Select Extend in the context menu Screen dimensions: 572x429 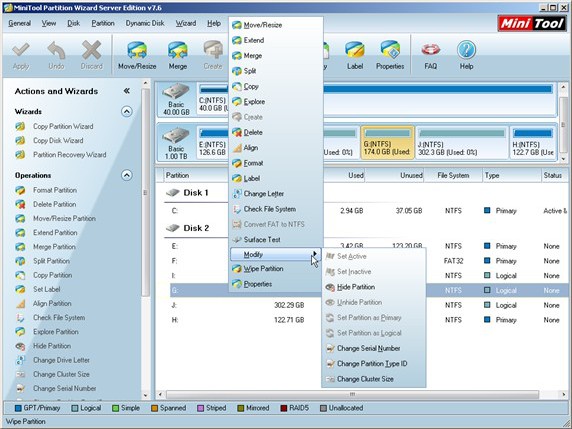point(276,40)
